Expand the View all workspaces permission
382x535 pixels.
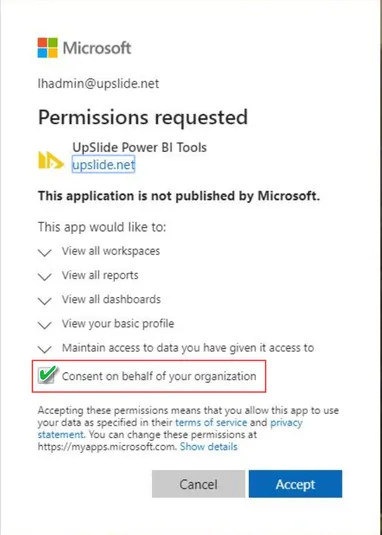pyautogui.click(x=45, y=253)
